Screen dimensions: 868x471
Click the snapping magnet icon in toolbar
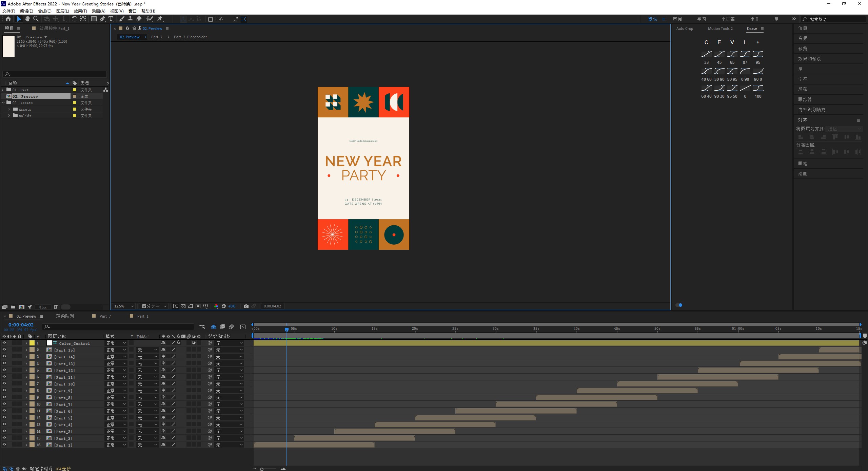click(235, 19)
